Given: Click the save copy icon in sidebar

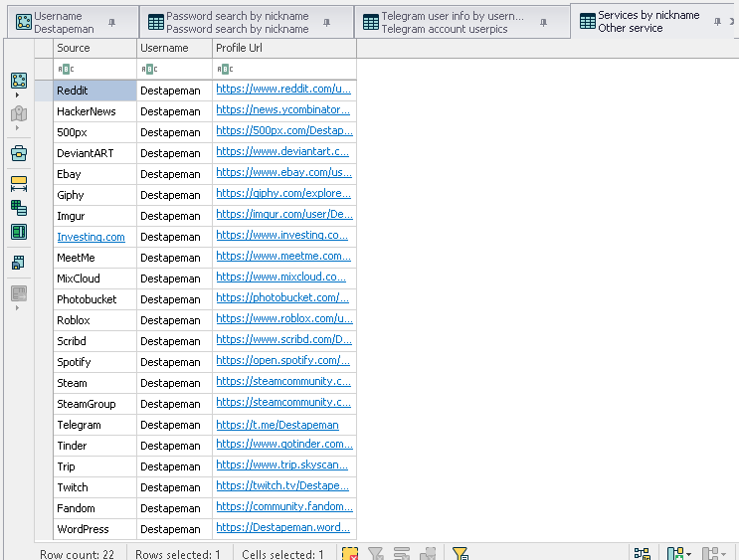Looking at the screenshot, I should [x=19, y=262].
